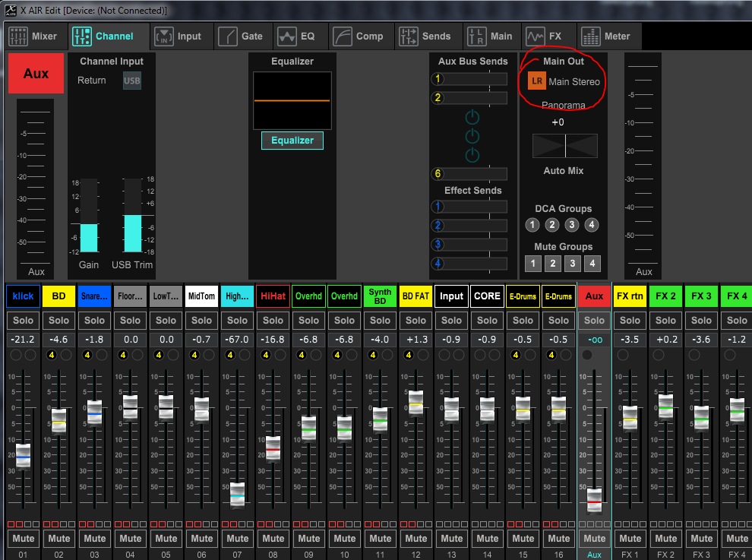Click the equalizer curve display
The width and height of the screenshot is (752, 560).
[292, 101]
